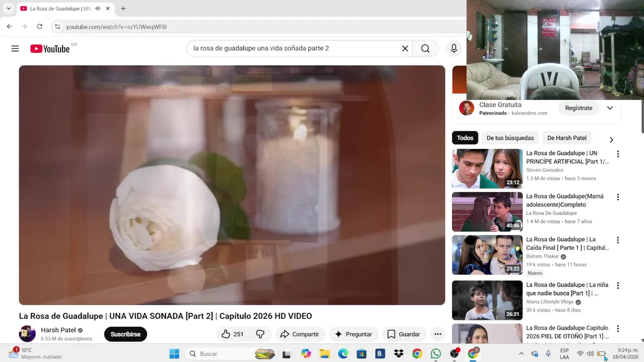Clear the search box with the X

click(x=405, y=48)
